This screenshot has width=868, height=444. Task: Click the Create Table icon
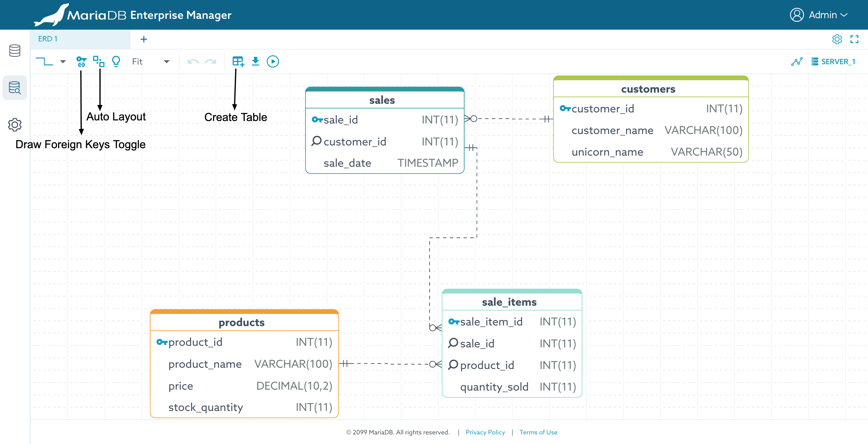point(238,61)
